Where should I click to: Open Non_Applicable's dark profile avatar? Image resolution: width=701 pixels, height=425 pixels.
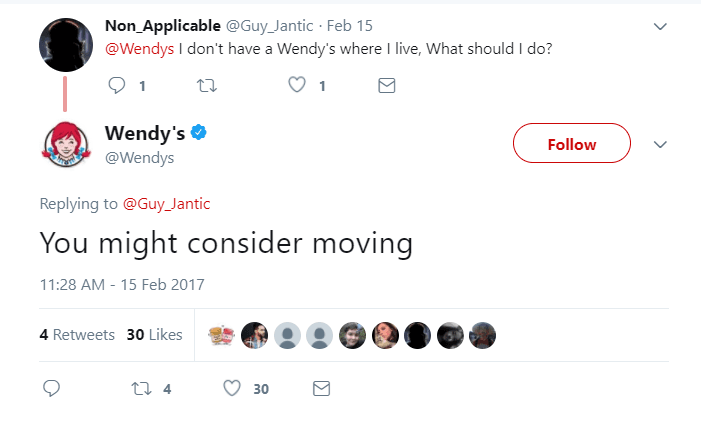(x=66, y=46)
